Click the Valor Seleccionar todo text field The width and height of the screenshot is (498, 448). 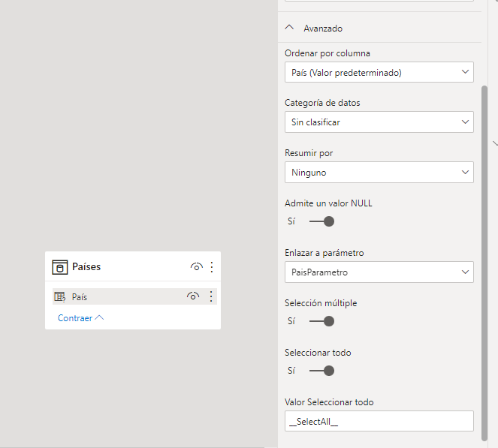point(379,421)
